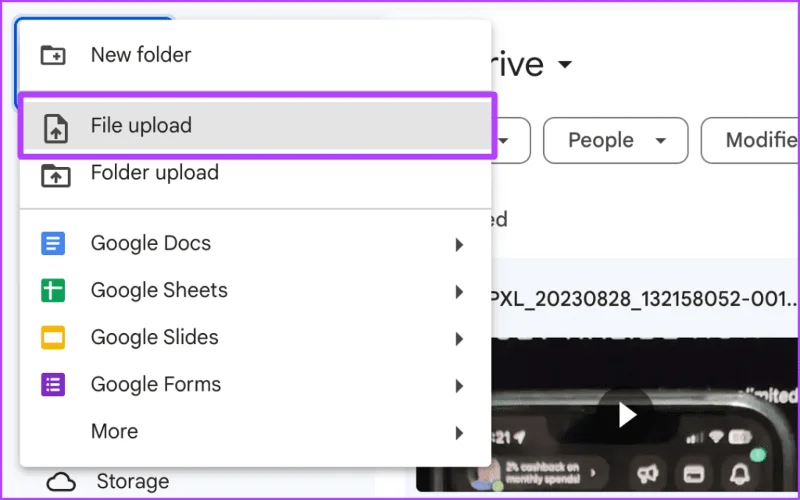Click the New folder icon
Viewport: 800px width, 500px height.
pyautogui.click(x=53, y=55)
